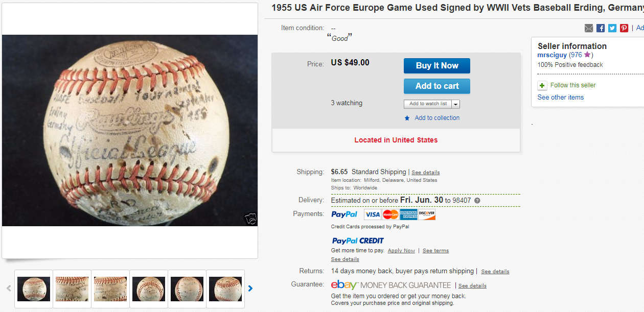Click delivery estimate help question mark icon
644x312 pixels.
tap(477, 201)
